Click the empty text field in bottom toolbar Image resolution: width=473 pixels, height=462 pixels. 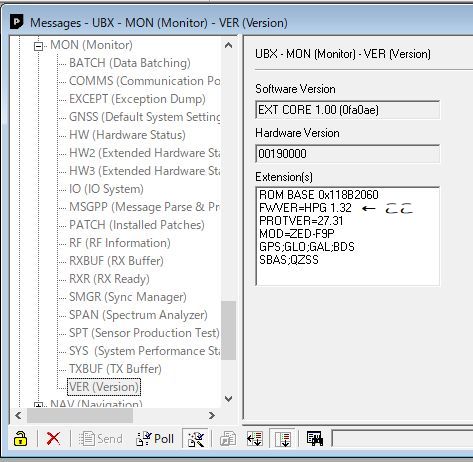coord(403,439)
